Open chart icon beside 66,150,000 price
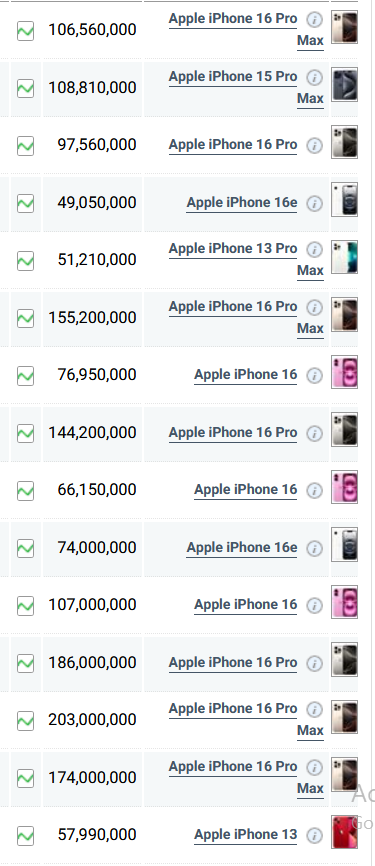Screen dimensions: 375x866 coord(25,490)
